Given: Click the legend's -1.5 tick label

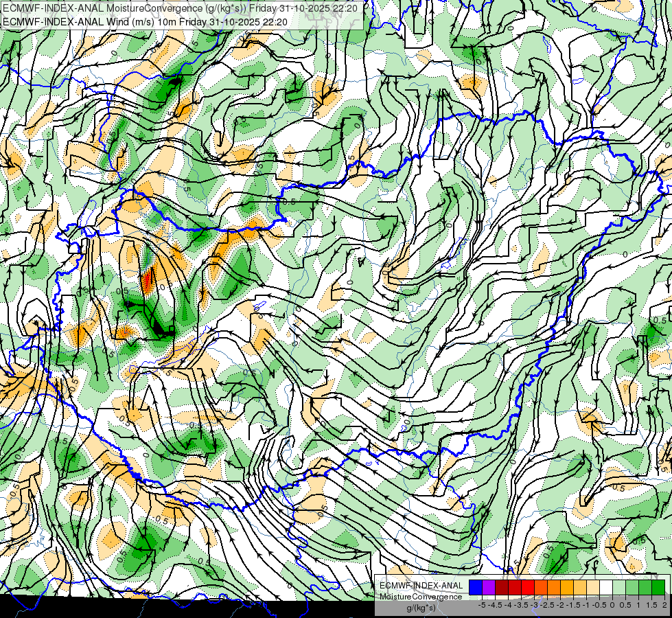Looking at the screenshot, I should click(x=573, y=605).
